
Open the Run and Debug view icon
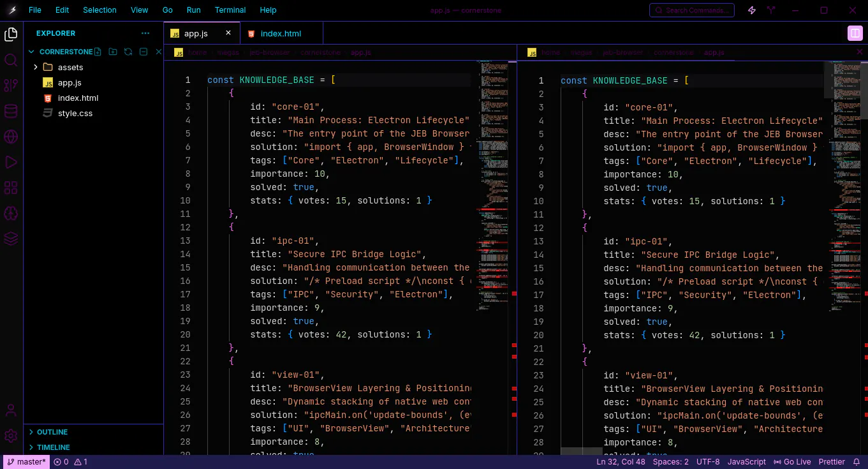click(11, 162)
